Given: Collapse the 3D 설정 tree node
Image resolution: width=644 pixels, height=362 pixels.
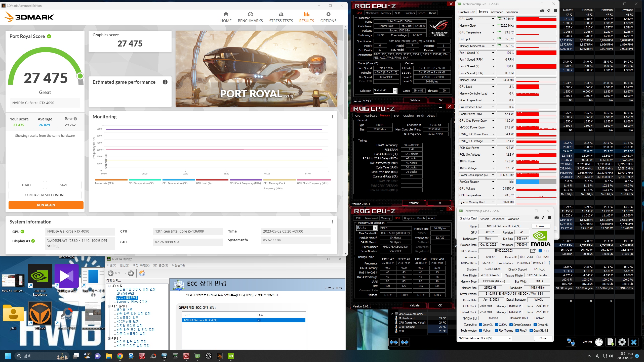Looking at the screenshot, I should [109, 286].
